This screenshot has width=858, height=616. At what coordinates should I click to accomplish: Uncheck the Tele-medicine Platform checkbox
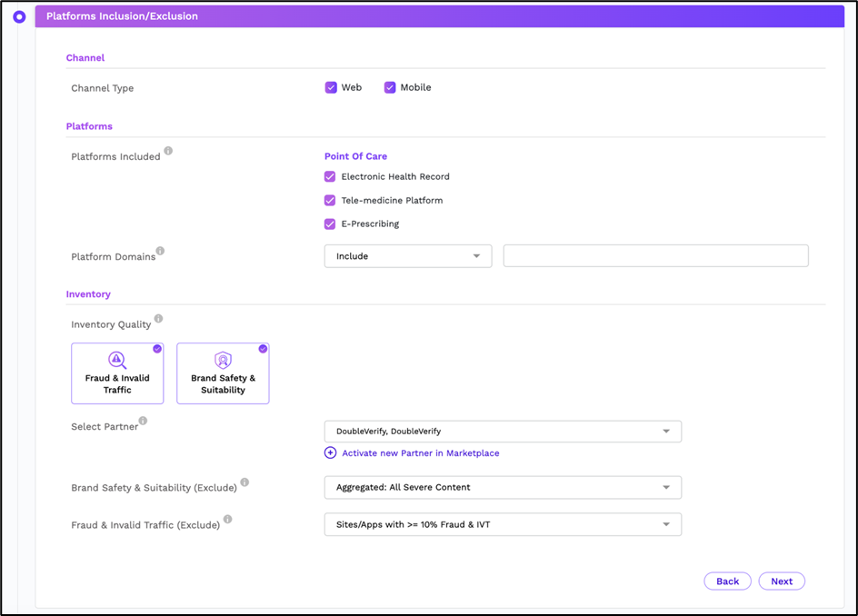(329, 200)
